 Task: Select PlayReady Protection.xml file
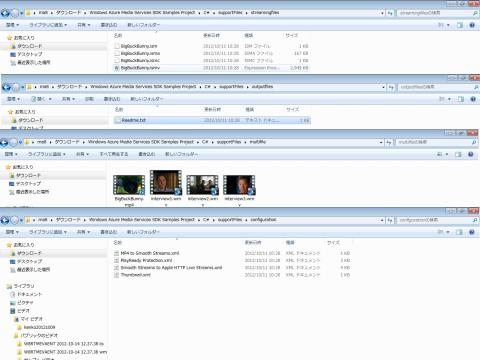(143, 261)
